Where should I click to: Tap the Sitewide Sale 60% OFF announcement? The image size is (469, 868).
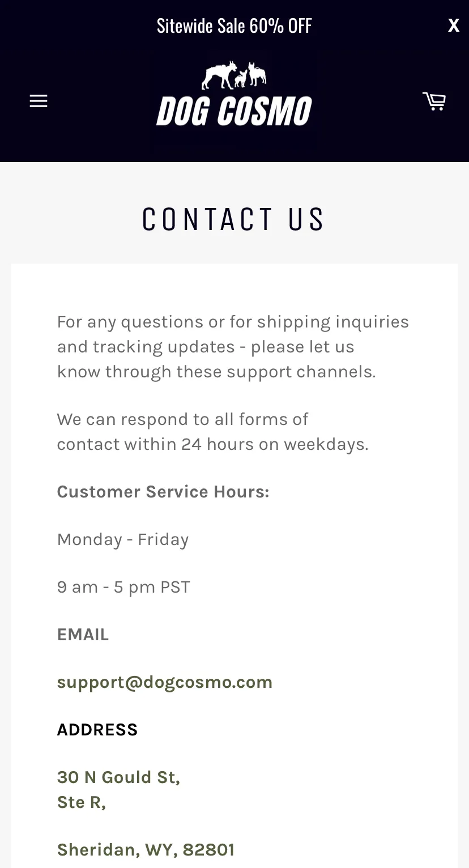tap(234, 25)
